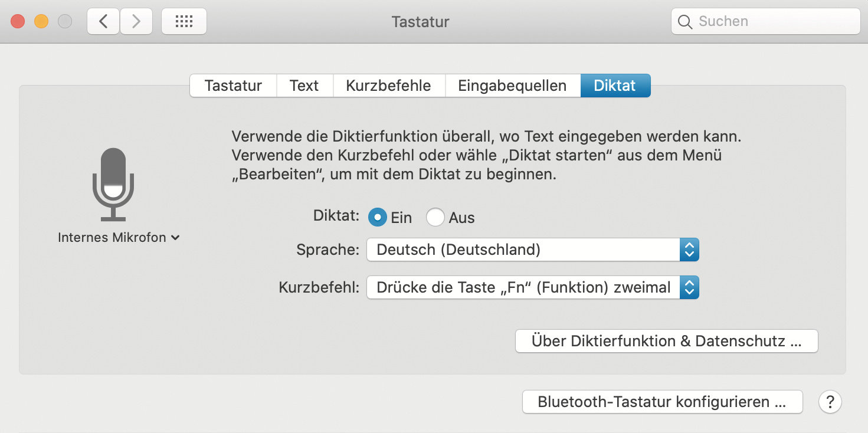Open the Eingabequellen tab

512,86
